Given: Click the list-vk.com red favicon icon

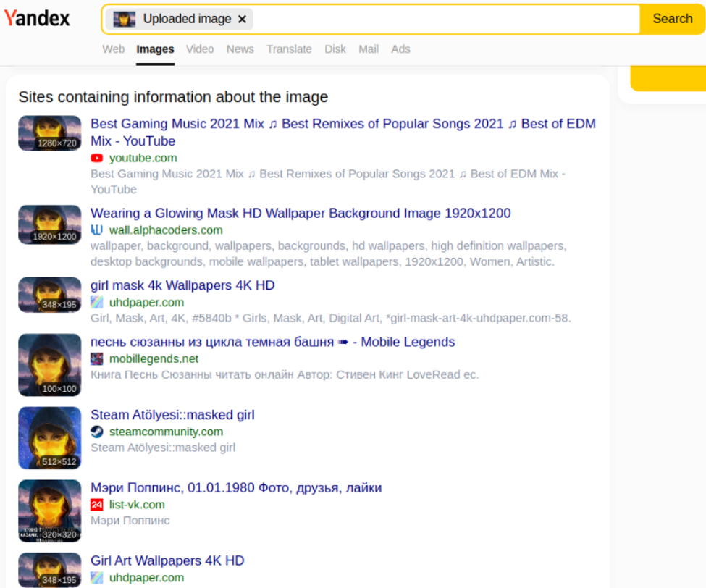Looking at the screenshot, I should click(x=97, y=505).
